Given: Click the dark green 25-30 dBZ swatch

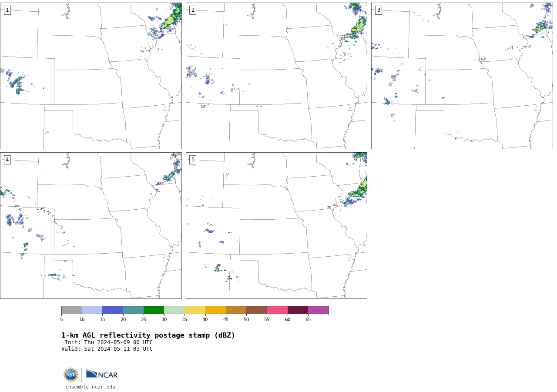Looking at the screenshot, I should [x=154, y=310].
